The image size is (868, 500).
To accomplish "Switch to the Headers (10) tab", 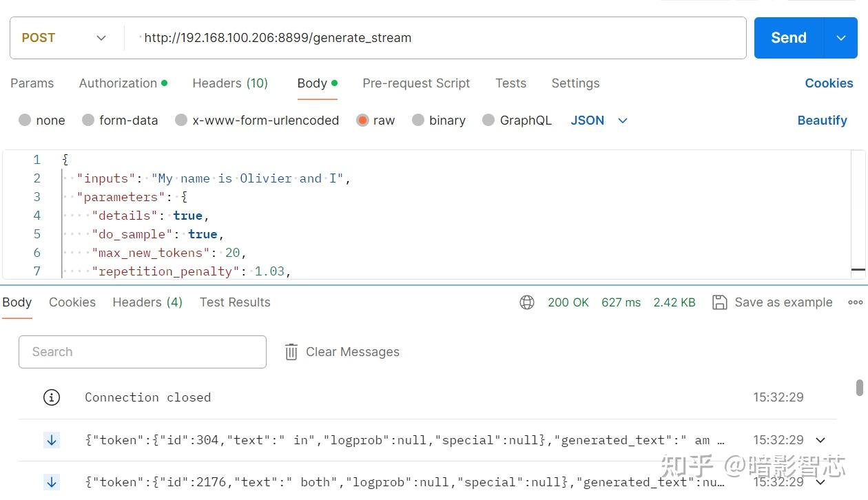I will pos(229,83).
